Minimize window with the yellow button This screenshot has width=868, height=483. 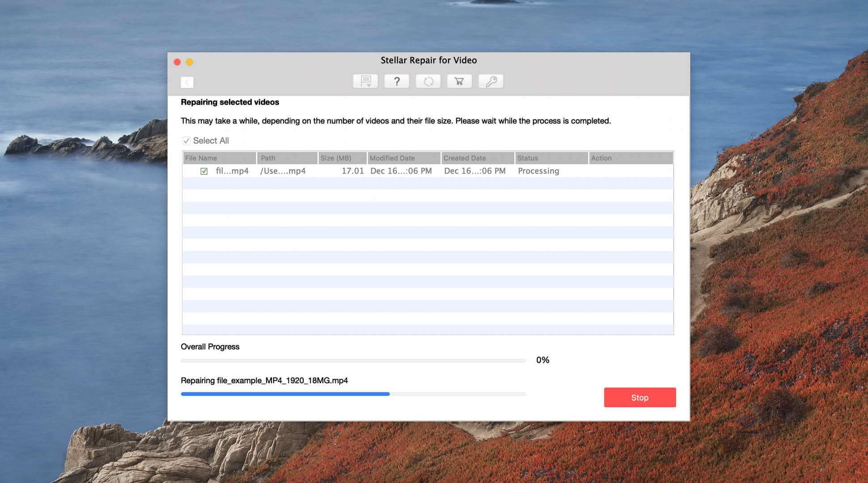click(x=190, y=62)
